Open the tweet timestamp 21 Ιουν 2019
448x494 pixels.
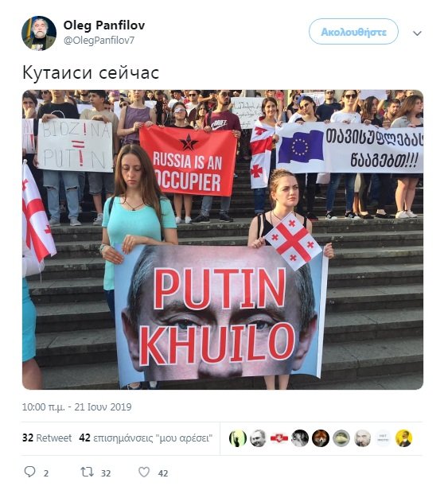76,406
